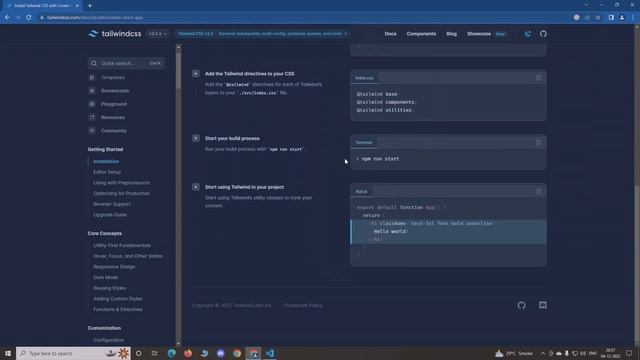Open Adding Custom Styles page
640x360 pixels.
[x=118, y=298]
